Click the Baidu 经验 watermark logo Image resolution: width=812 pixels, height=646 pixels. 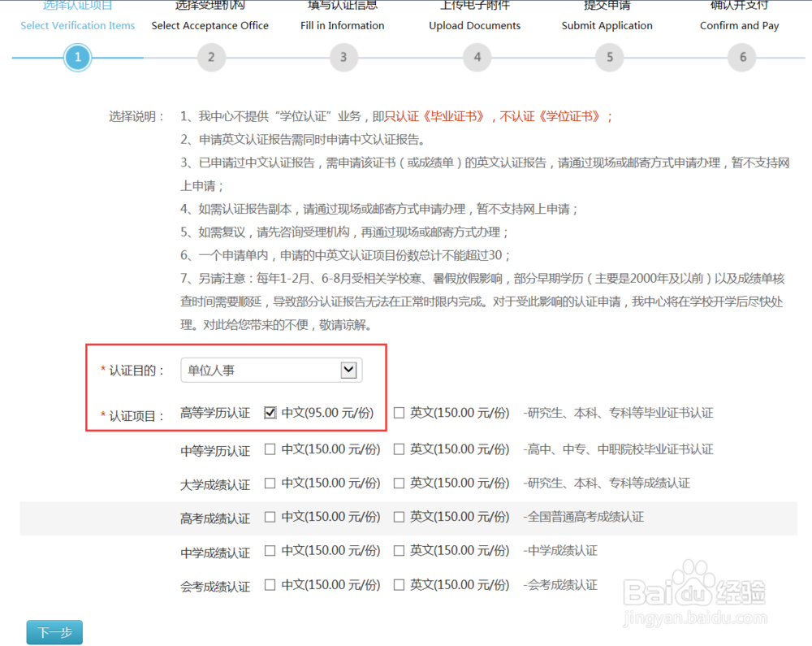coord(694,589)
